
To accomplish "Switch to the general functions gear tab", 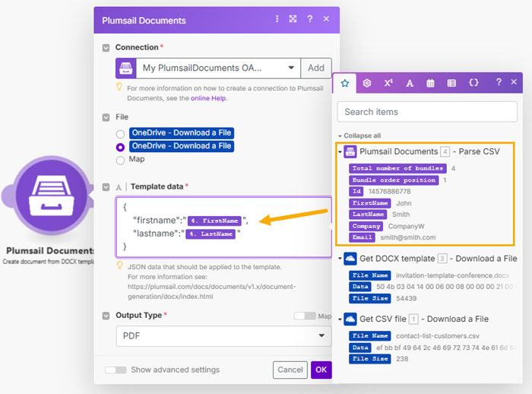I will coord(367,83).
